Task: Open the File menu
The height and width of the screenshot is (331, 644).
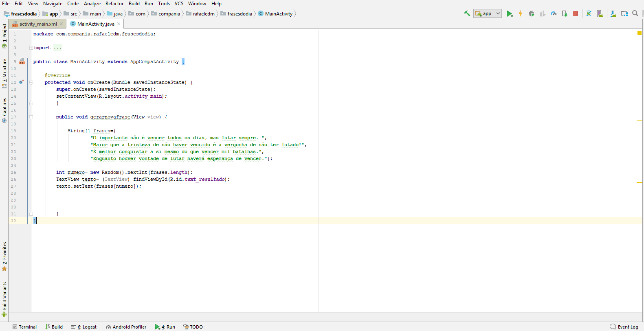Action: pyautogui.click(x=6, y=4)
